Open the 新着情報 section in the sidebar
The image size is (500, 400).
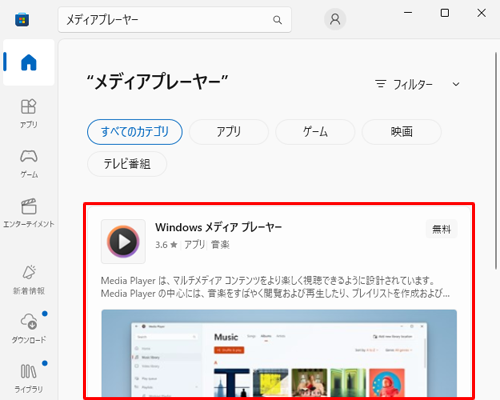[29, 280]
